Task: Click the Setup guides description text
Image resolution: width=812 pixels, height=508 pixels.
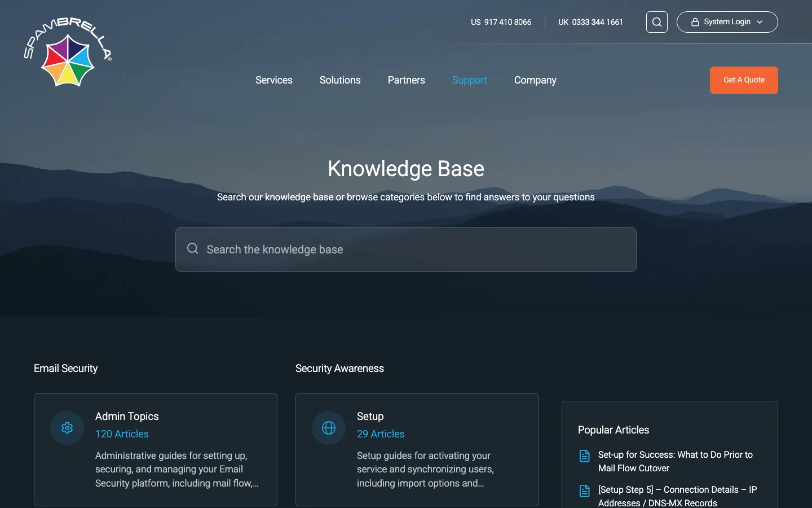Action: tap(425, 469)
